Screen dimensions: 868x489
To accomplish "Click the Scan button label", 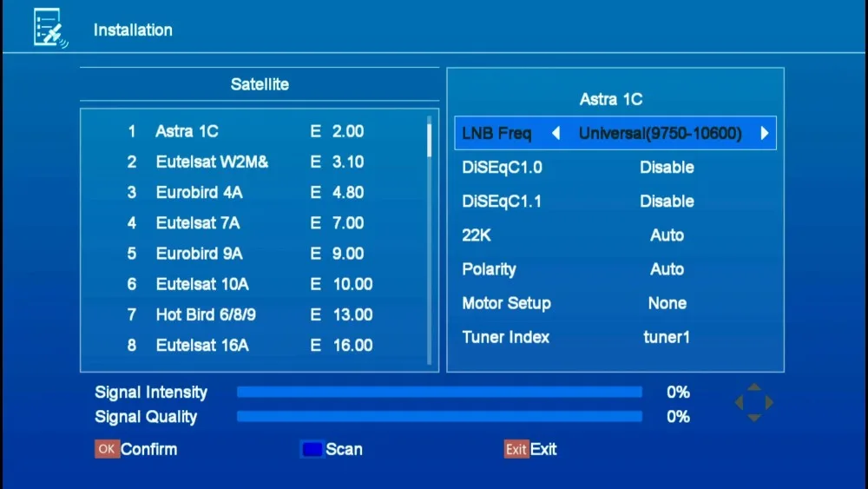I will [x=344, y=449].
